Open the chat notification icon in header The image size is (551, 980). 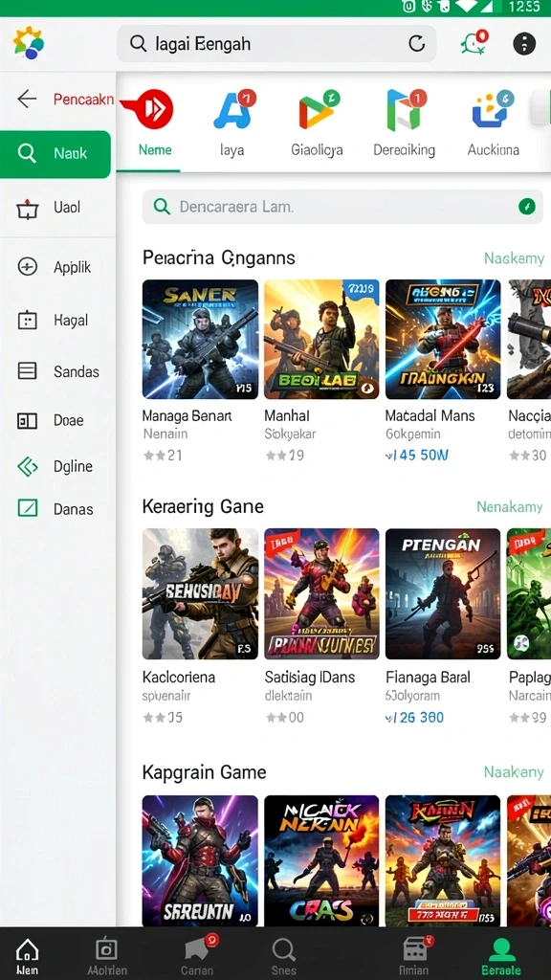pos(474,43)
